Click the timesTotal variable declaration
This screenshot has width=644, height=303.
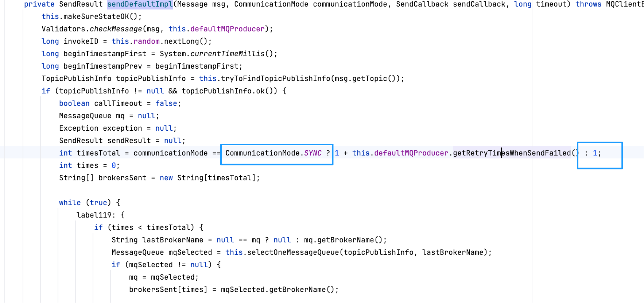98,153
